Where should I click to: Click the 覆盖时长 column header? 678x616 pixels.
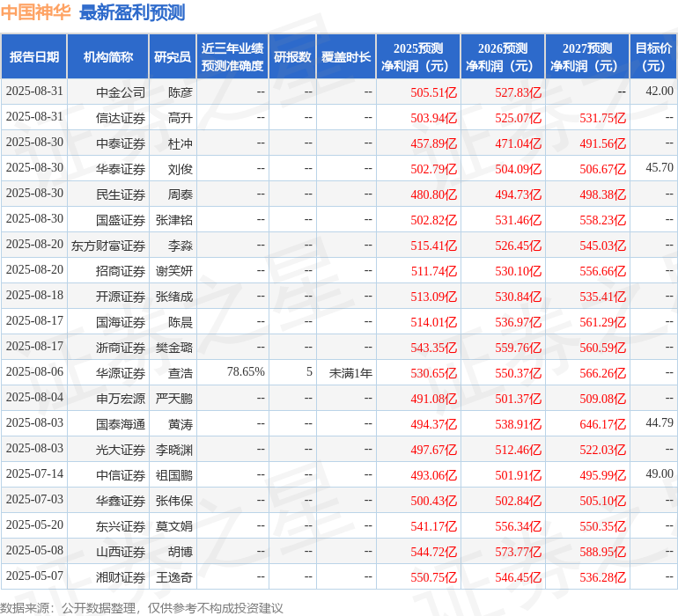(346, 56)
